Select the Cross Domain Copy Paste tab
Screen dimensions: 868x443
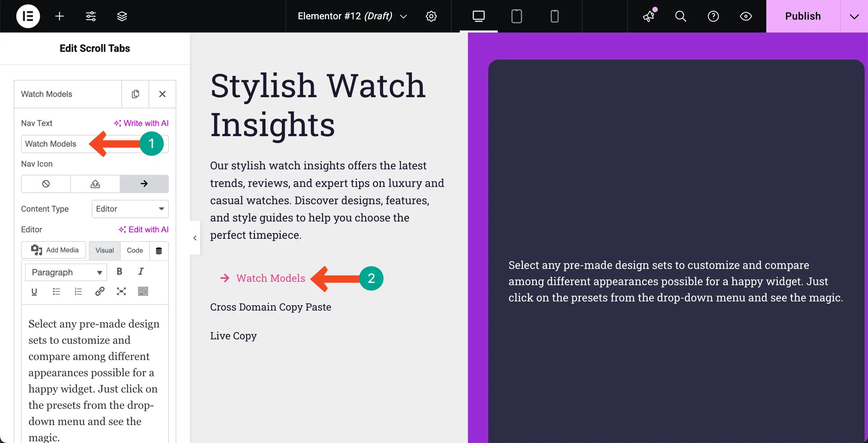[x=271, y=307]
